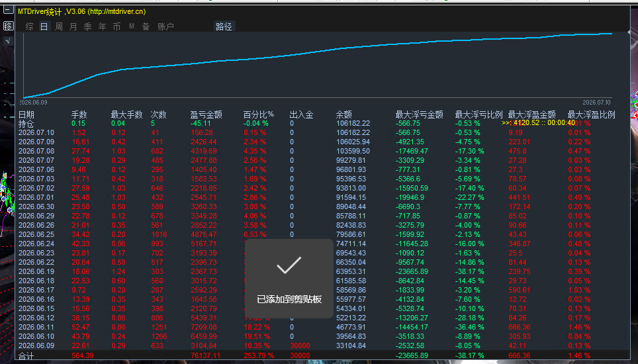
Task: Click the 盈亏金额 column header
Action: pos(206,114)
